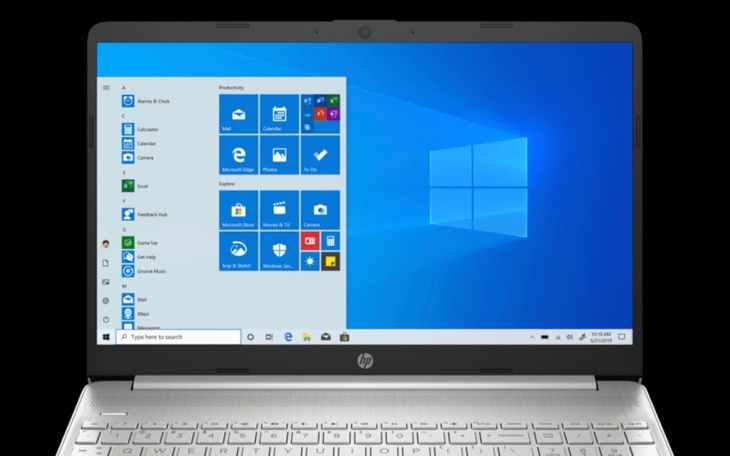Open Alarms & Clock from the app list

click(146, 101)
